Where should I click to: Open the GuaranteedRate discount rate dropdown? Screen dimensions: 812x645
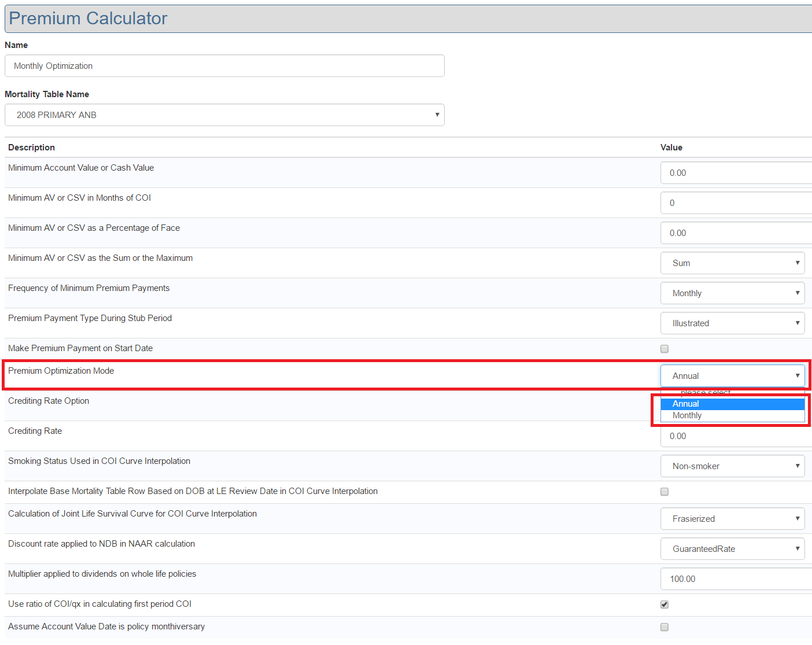pyautogui.click(x=732, y=549)
